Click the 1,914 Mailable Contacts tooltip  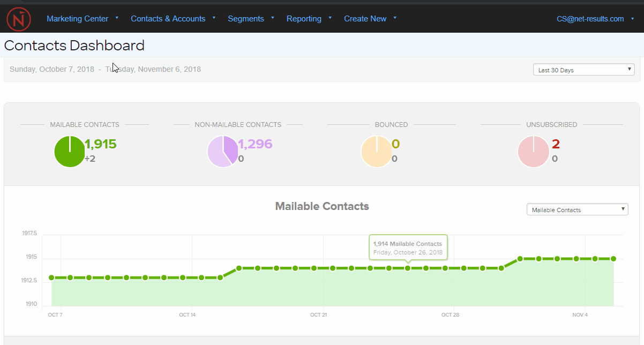pyautogui.click(x=408, y=247)
